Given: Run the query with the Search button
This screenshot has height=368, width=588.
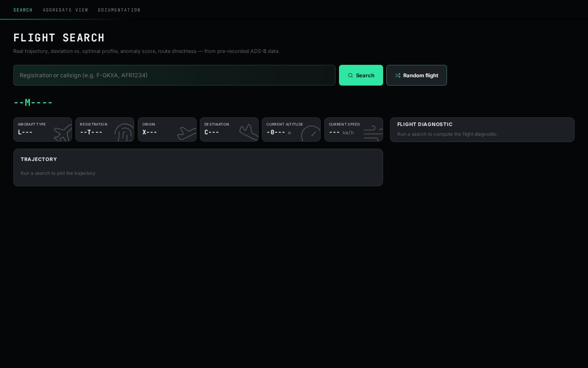Looking at the screenshot, I should click(x=361, y=75).
